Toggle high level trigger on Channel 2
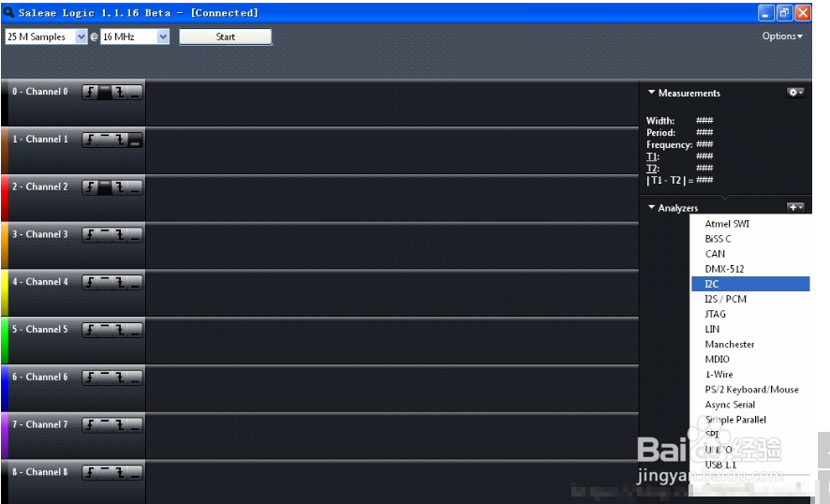Screen dimensions: 830x504 pyautogui.click(x=105, y=187)
